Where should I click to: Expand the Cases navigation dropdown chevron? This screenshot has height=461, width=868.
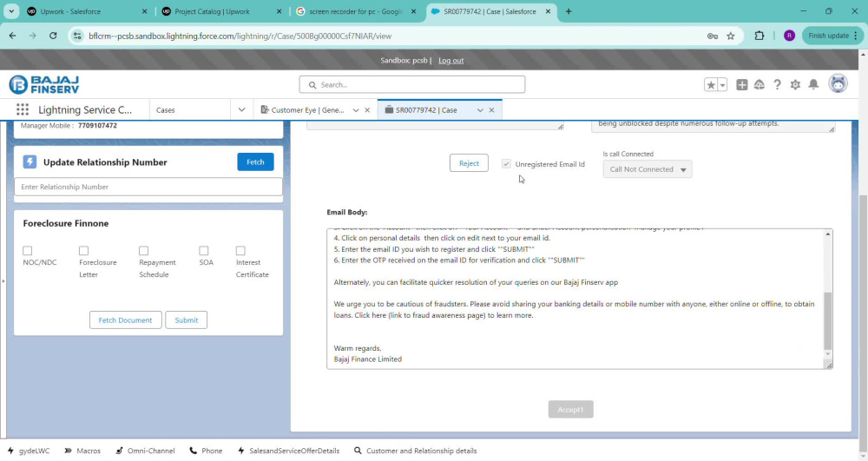(241, 109)
